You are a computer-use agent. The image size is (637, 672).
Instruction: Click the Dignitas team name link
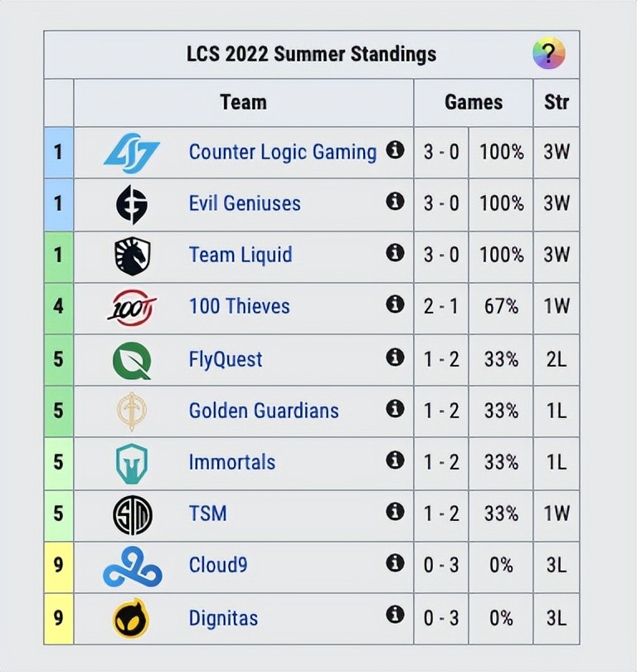(223, 618)
